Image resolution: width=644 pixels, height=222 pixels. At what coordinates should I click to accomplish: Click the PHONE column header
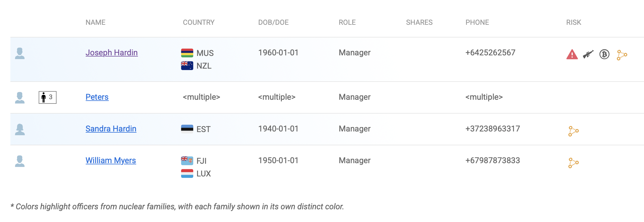click(x=477, y=22)
